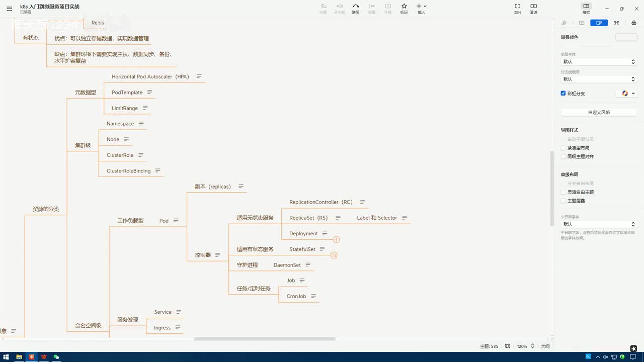Open the 插入 insert menu

click(x=422, y=9)
